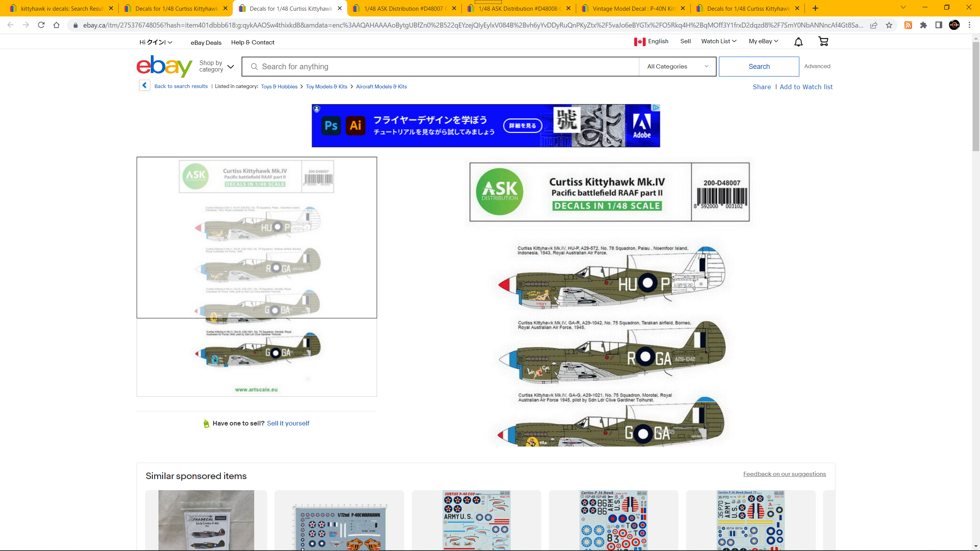Click Feedback on our suggestions
Image resolution: width=980 pixels, height=551 pixels.
(784, 474)
